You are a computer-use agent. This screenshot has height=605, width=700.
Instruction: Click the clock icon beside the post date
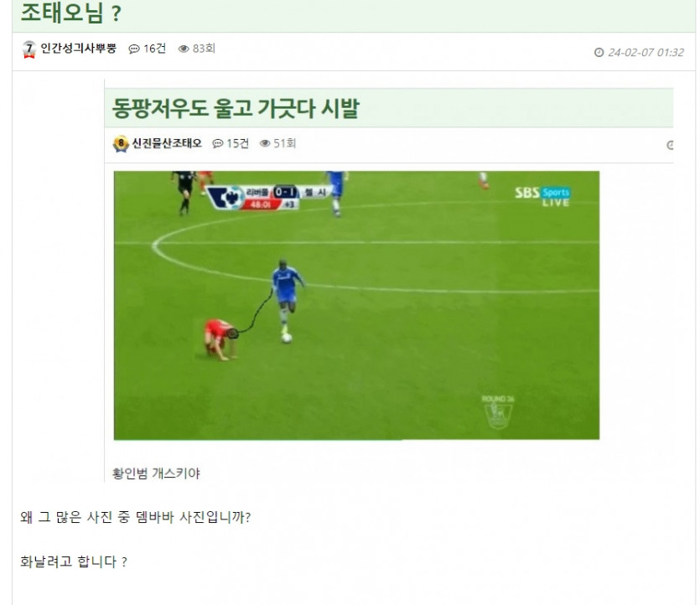599,53
